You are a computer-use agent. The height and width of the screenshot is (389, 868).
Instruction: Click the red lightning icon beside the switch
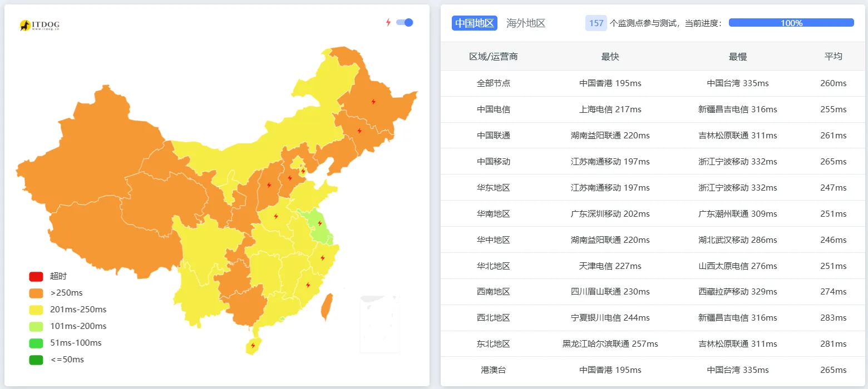click(388, 22)
